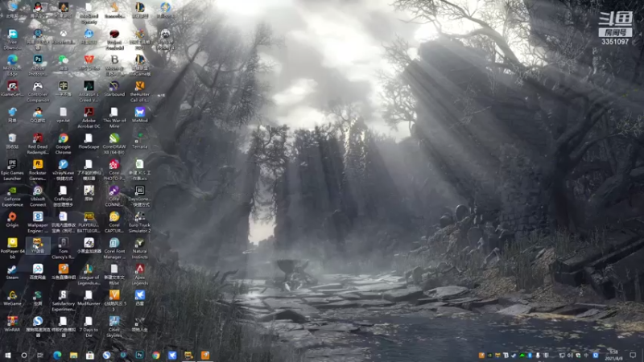Select the This War of Mine icon
The width and height of the screenshot is (644, 362).
click(114, 117)
